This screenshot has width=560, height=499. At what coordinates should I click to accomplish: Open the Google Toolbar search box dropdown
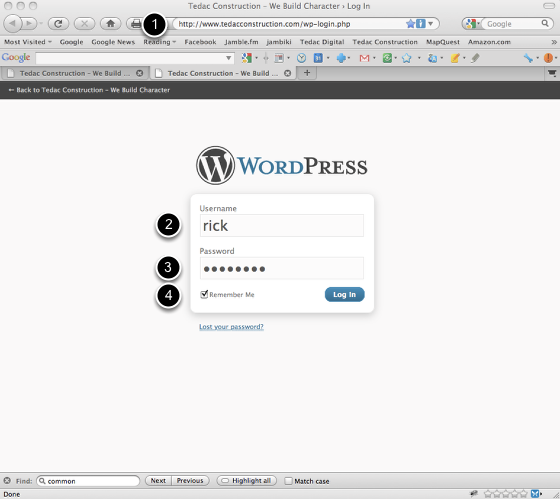(229, 58)
